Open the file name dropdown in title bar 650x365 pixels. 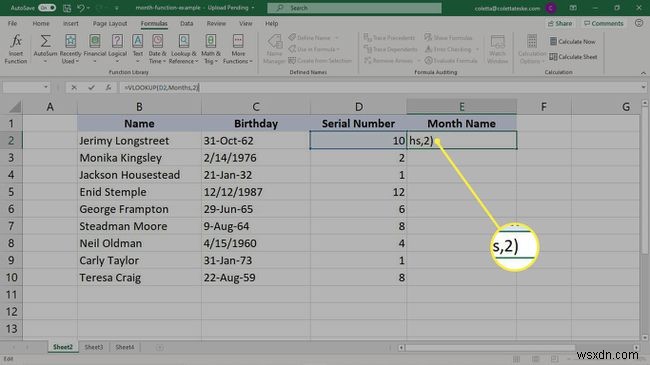pos(253,8)
